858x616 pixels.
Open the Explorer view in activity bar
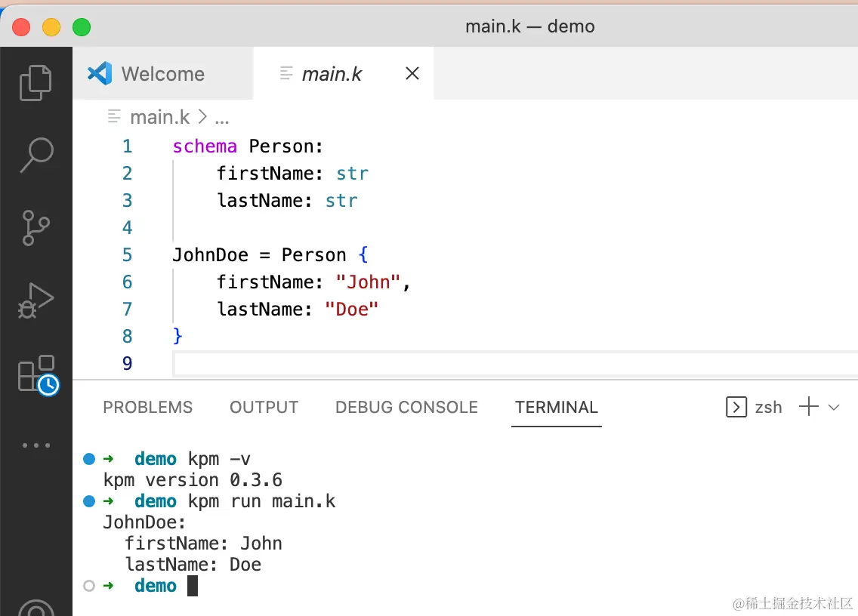pos(35,82)
